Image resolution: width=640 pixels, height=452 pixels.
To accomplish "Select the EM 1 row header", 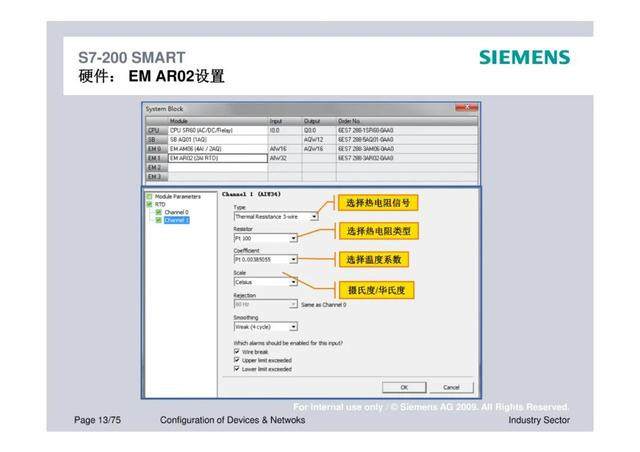I will click(157, 158).
